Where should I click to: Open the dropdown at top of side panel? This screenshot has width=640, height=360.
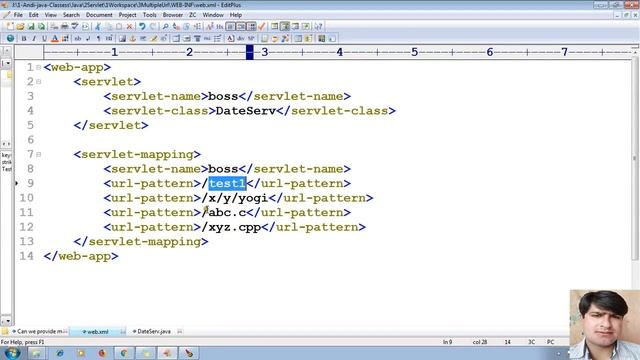(7, 63)
